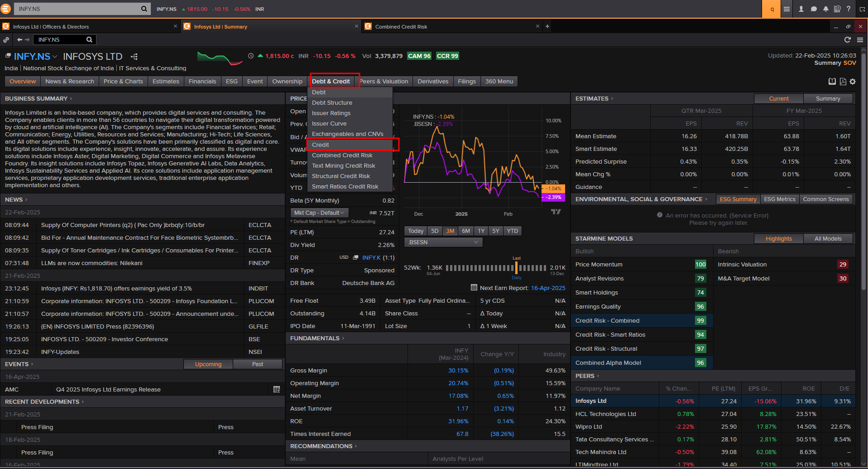Click the INFY.K depositary receipt link
The width and height of the screenshot is (868, 469).
tap(371, 258)
